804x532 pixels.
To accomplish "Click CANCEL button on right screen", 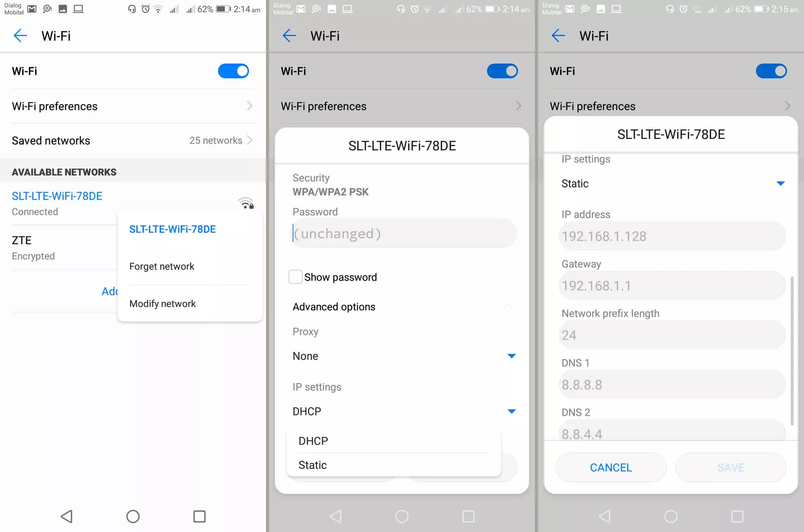I will pyautogui.click(x=611, y=468).
